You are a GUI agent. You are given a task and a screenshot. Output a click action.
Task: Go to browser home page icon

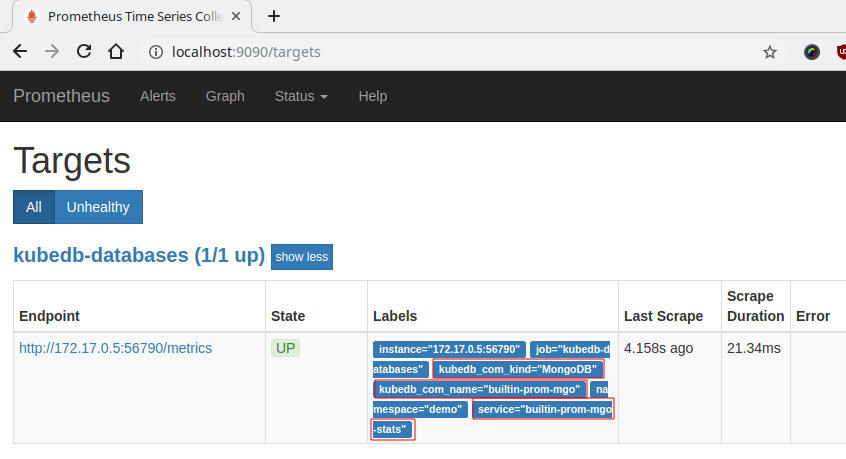(116, 51)
